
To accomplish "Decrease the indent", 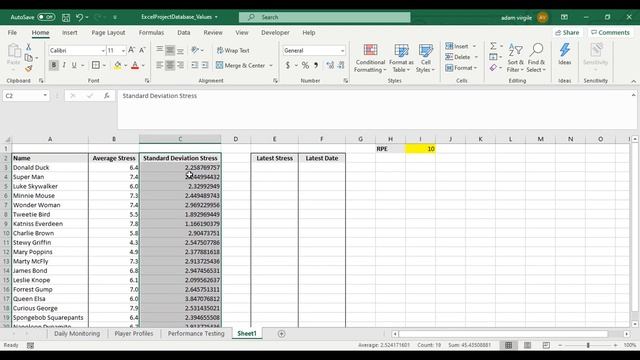I will point(195,65).
